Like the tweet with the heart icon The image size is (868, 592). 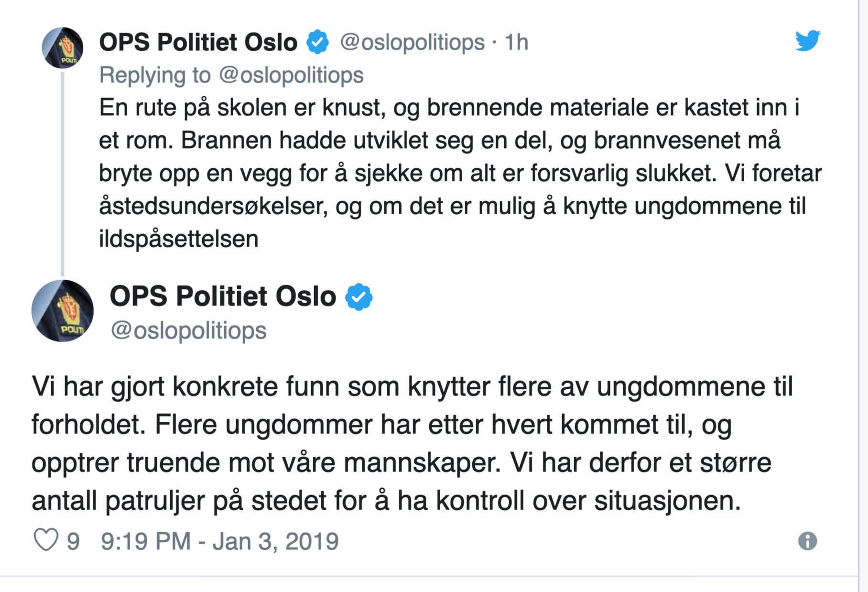point(46,540)
